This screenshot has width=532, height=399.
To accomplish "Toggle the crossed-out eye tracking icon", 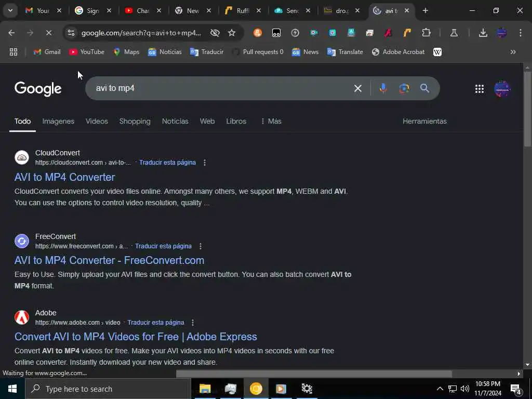I will click(215, 33).
